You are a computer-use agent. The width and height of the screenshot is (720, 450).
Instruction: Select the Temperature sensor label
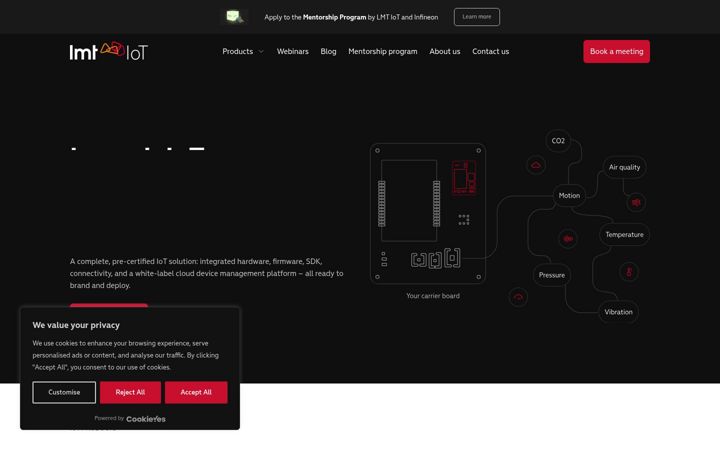(624, 235)
